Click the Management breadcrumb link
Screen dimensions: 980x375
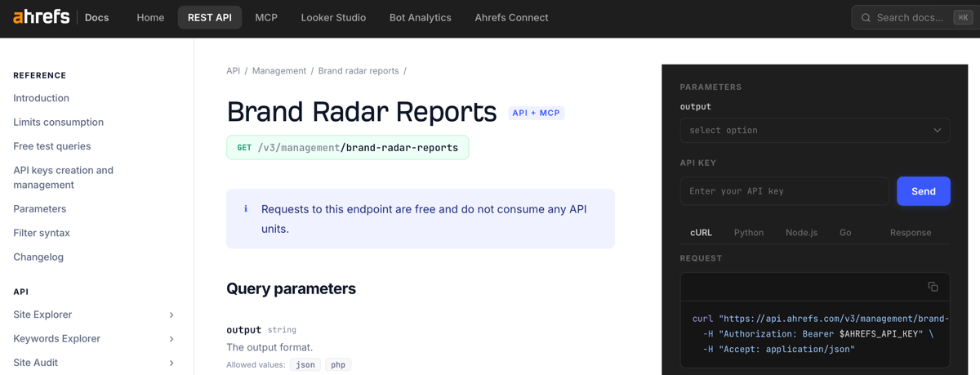tap(279, 71)
